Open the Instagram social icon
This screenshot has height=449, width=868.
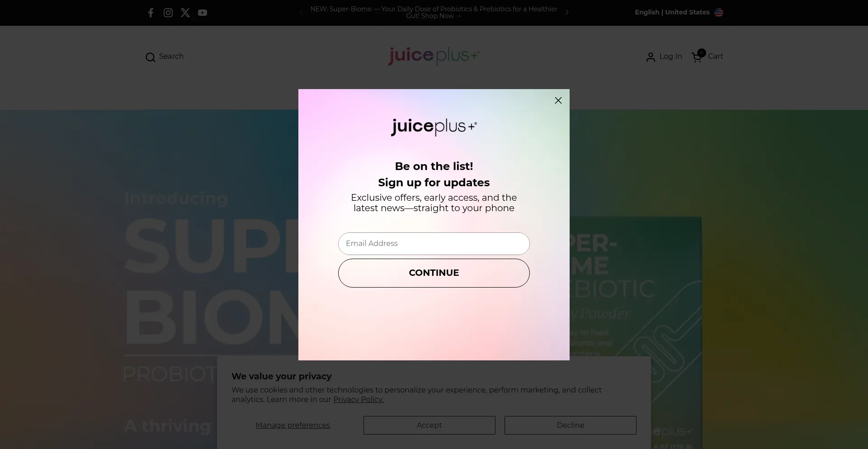tap(168, 13)
